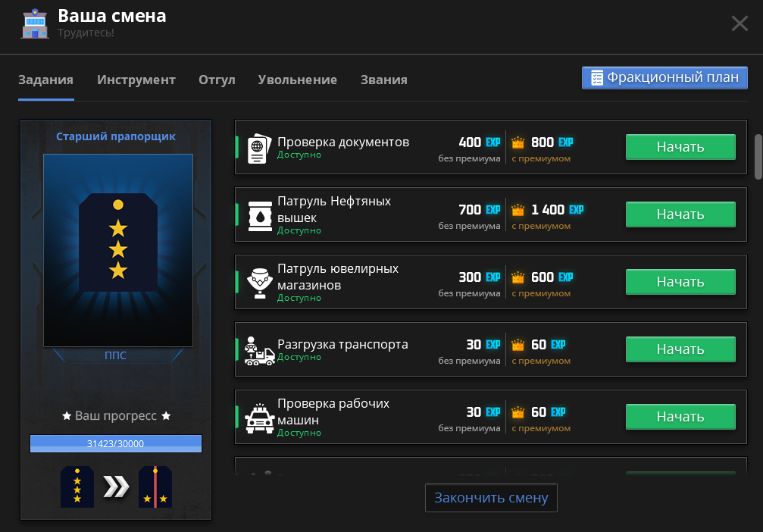
Task: Go to the Увольнение tab
Action: pos(297,80)
